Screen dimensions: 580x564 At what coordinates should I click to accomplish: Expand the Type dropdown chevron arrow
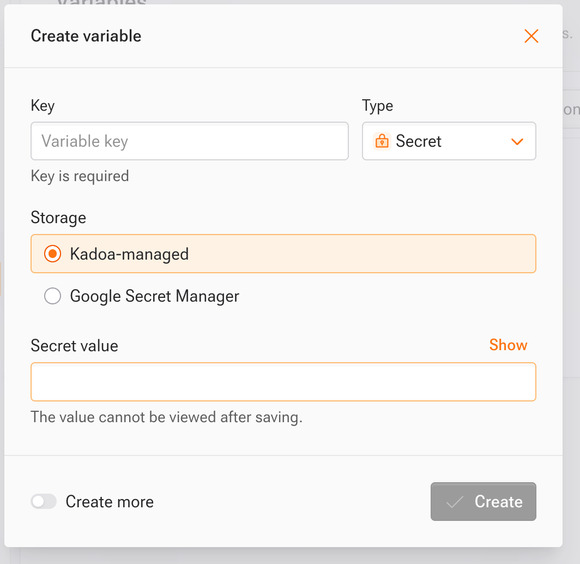(x=517, y=141)
